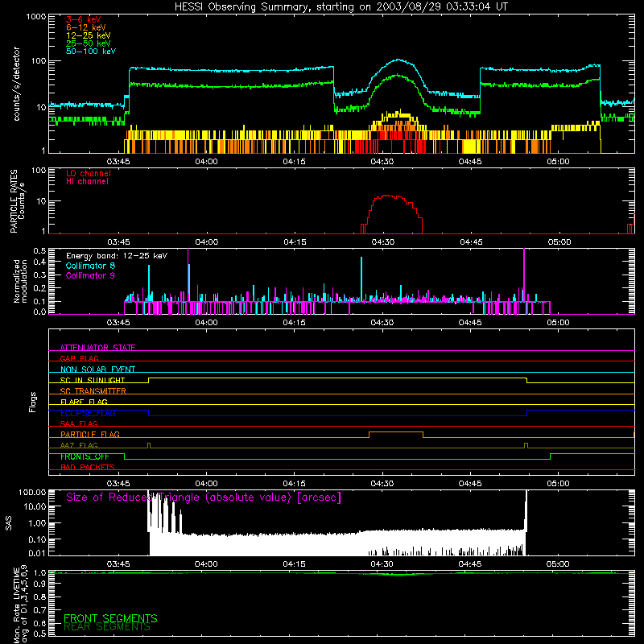Click the GAP FLAG label
The height and width of the screenshot is (644, 644).
(x=79, y=358)
